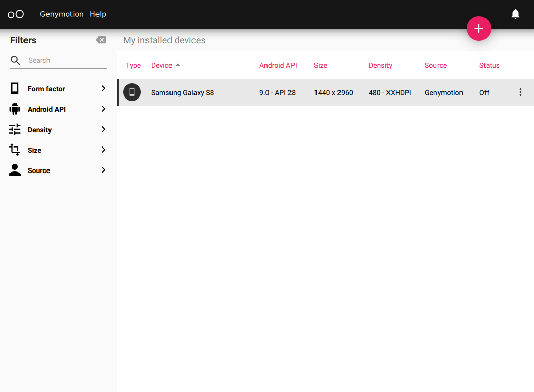Open Samsung Galaxy S8 more options menu

click(x=520, y=92)
